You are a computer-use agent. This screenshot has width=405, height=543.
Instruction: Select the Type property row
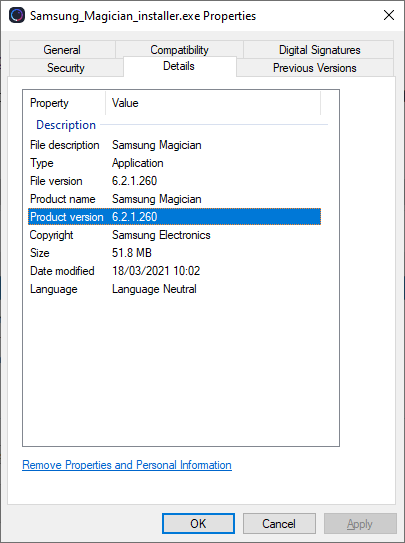[174, 163]
